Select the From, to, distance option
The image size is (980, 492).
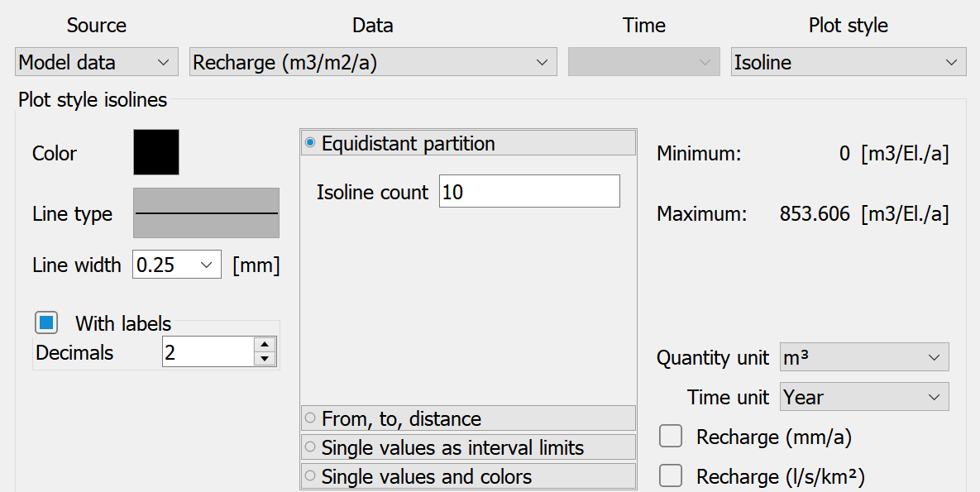(x=468, y=418)
